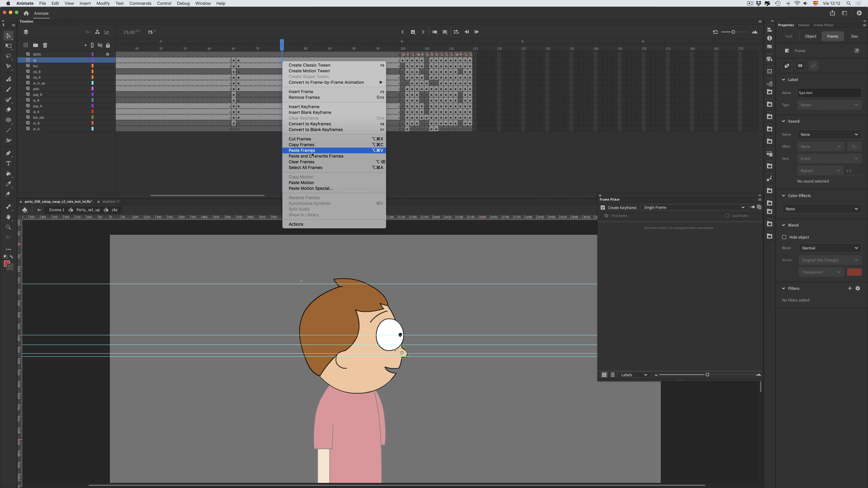
Task: Select the Last frame radio button
Action: 727,216
